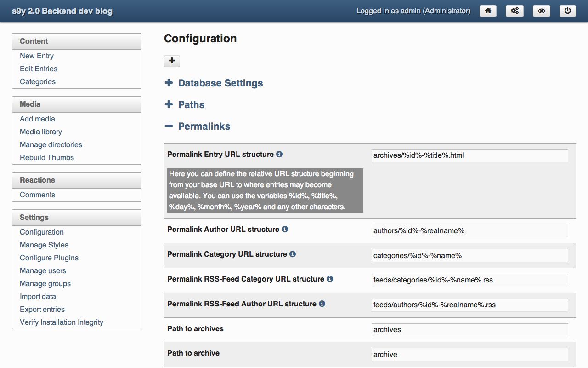This screenshot has height=368, width=588.
Task: Open Comments under Reactions
Action: coord(37,195)
